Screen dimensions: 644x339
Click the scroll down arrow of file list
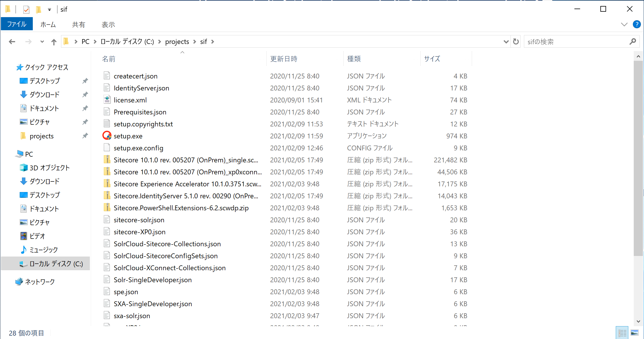coord(638,321)
